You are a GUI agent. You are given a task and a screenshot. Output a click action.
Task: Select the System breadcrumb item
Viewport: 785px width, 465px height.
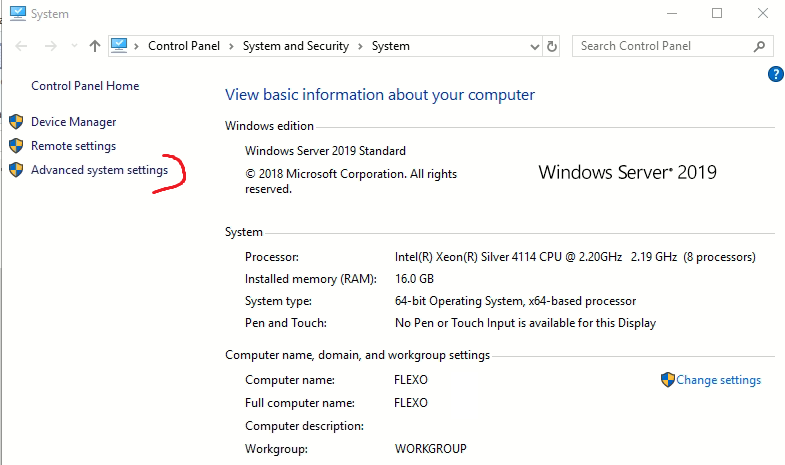[x=390, y=46]
